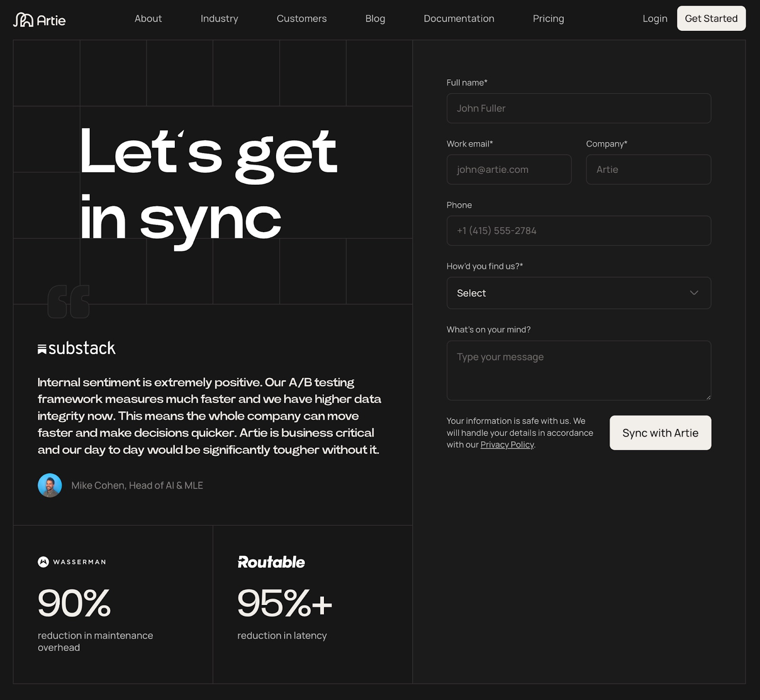Screen dimensions: 760x700
Task: Click 'reduction in latency' text
Action: (282, 635)
